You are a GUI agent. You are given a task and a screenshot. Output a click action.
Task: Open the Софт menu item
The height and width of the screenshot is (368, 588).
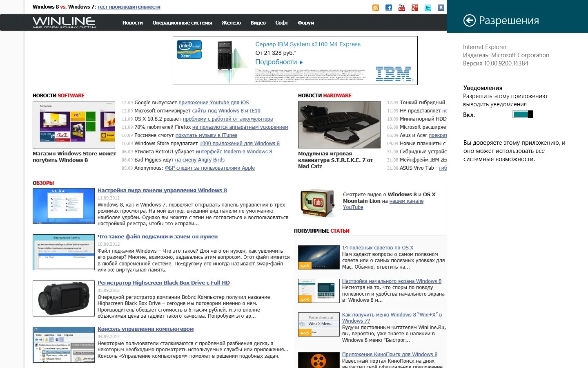tap(282, 23)
